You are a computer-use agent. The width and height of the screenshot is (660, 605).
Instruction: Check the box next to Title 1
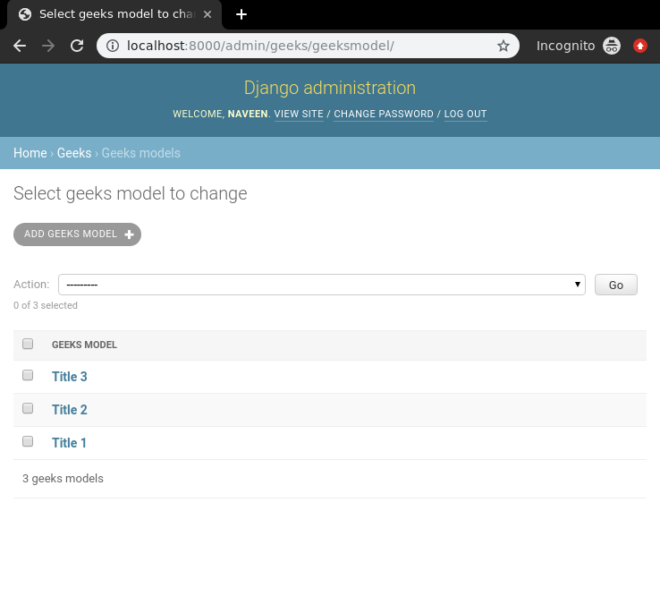coord(28,441)
